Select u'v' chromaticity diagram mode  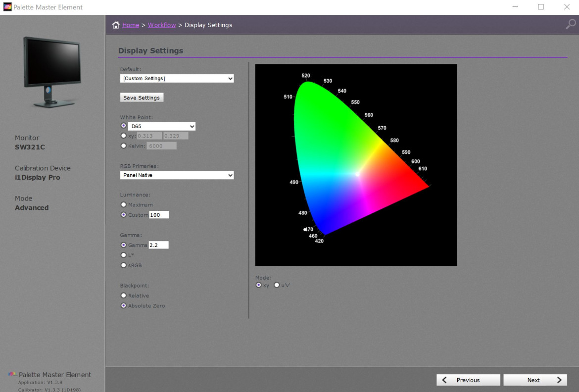pyautogui.click(x=277, y=285)
